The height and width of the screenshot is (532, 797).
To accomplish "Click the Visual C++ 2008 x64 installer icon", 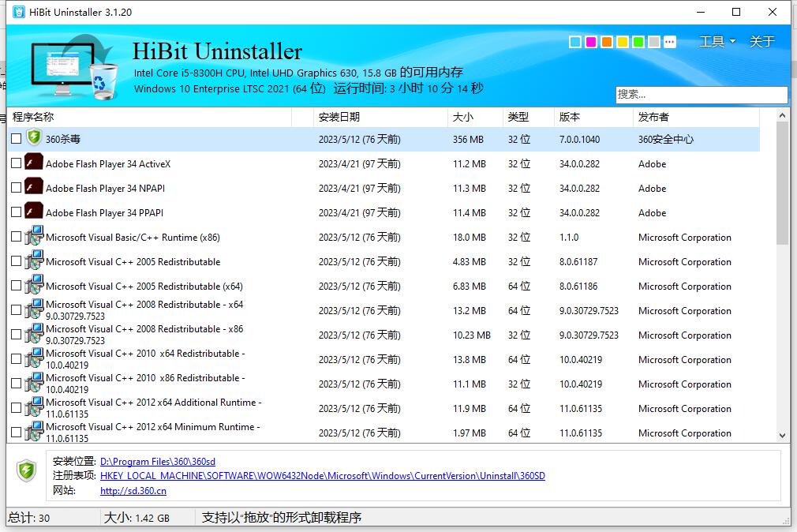I will click(x=34, y=309).
